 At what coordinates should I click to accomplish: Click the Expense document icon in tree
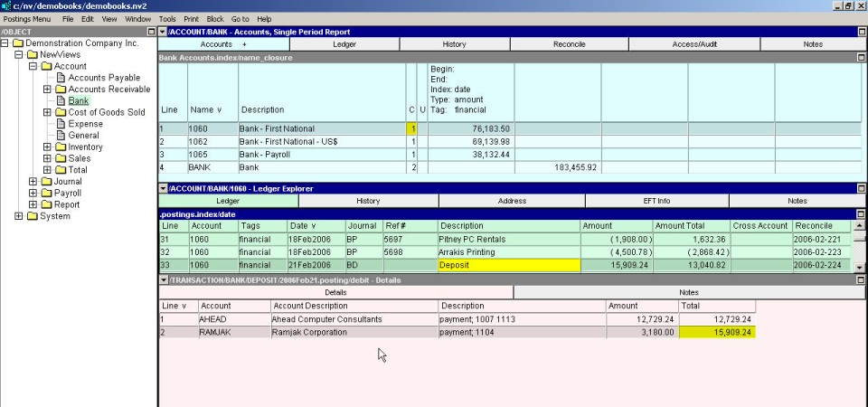coord(61,124)
